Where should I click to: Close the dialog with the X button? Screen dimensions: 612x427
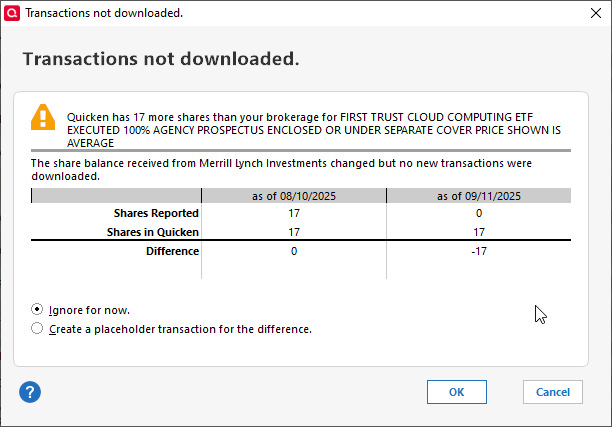[x=589, y=13]
